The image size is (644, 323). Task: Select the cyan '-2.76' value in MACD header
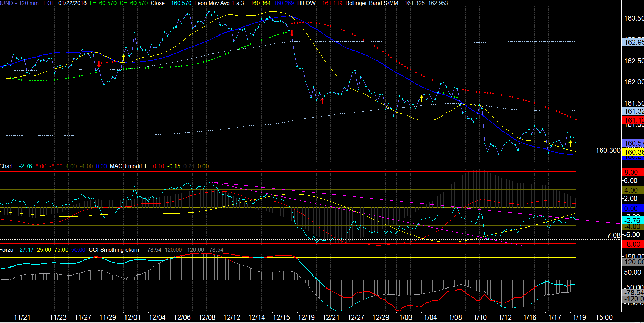click(x=25, y=166)
